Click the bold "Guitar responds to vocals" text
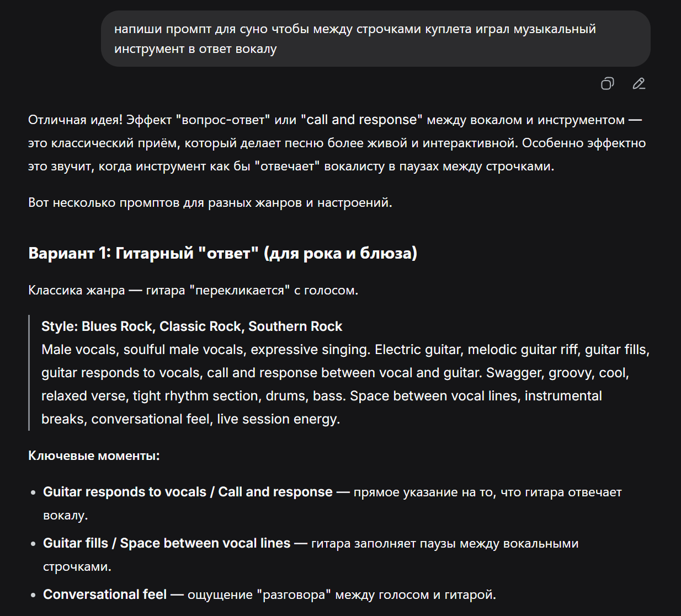Screen dimensions: 681x616 click(x=125, y=492)
